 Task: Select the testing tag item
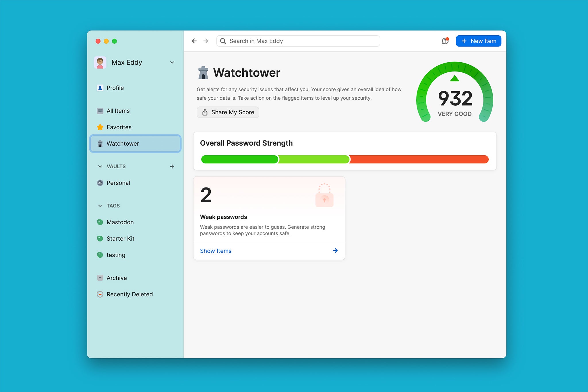[x=115, y=255]
